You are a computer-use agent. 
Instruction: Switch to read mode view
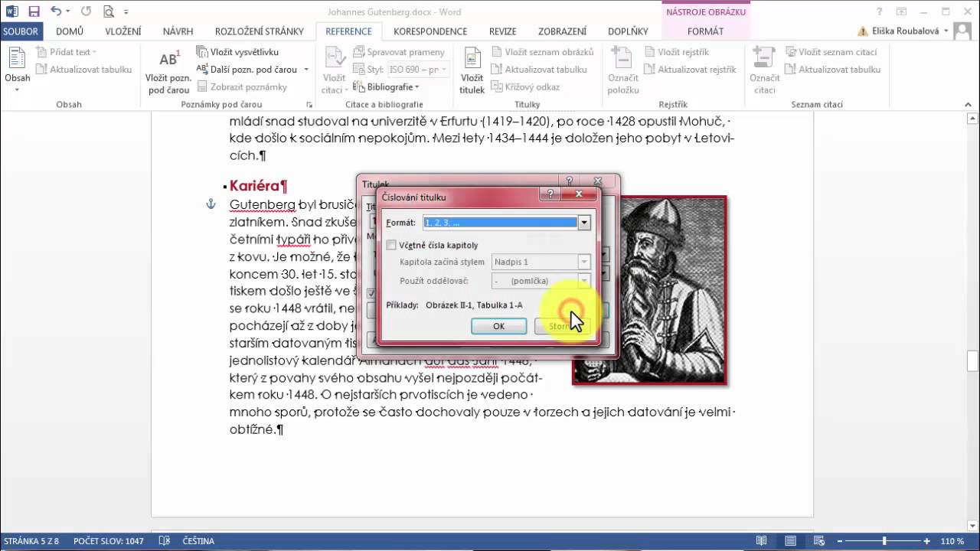(x=761, y=541)
